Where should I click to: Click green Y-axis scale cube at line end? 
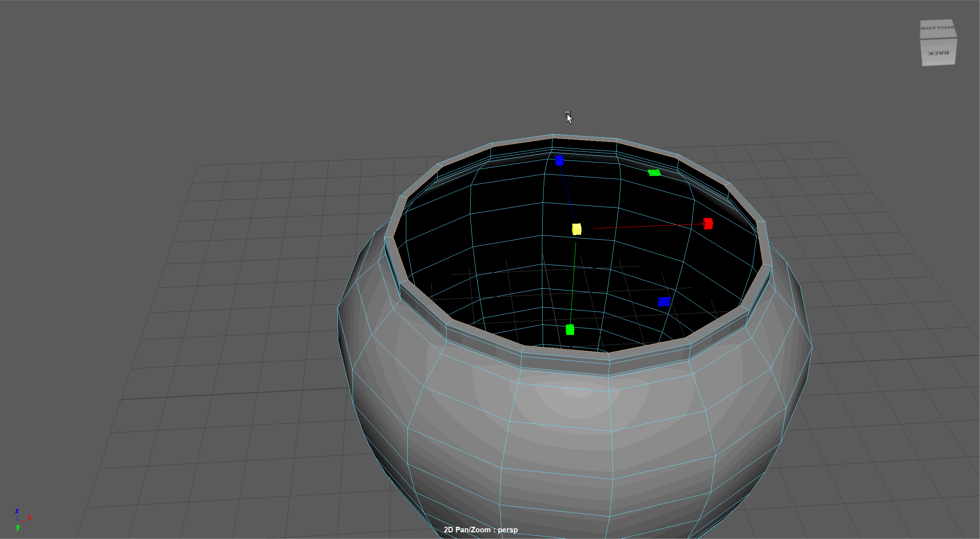click(570, 329)
